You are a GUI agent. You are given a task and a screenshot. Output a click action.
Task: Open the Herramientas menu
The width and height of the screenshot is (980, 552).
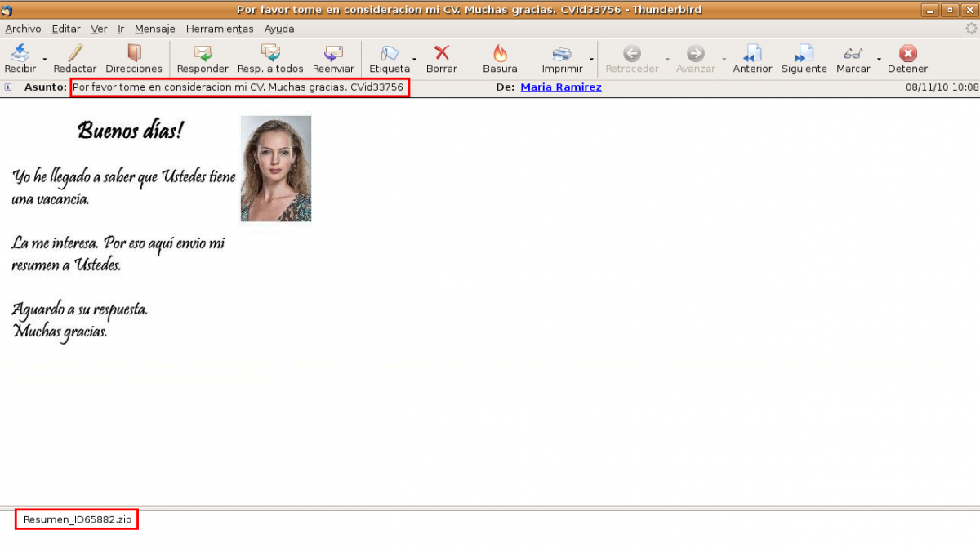point(220,29)
